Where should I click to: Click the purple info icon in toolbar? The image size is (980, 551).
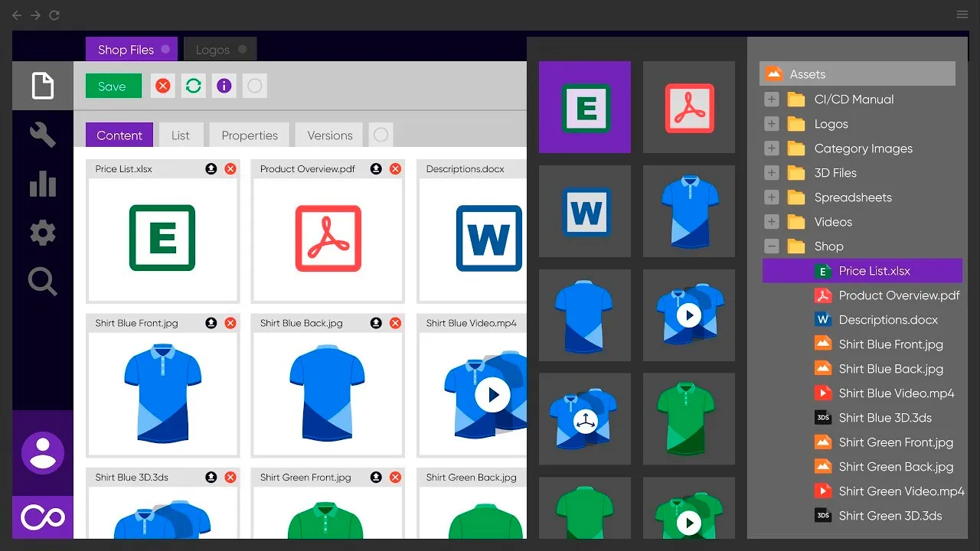click(224, 86)
